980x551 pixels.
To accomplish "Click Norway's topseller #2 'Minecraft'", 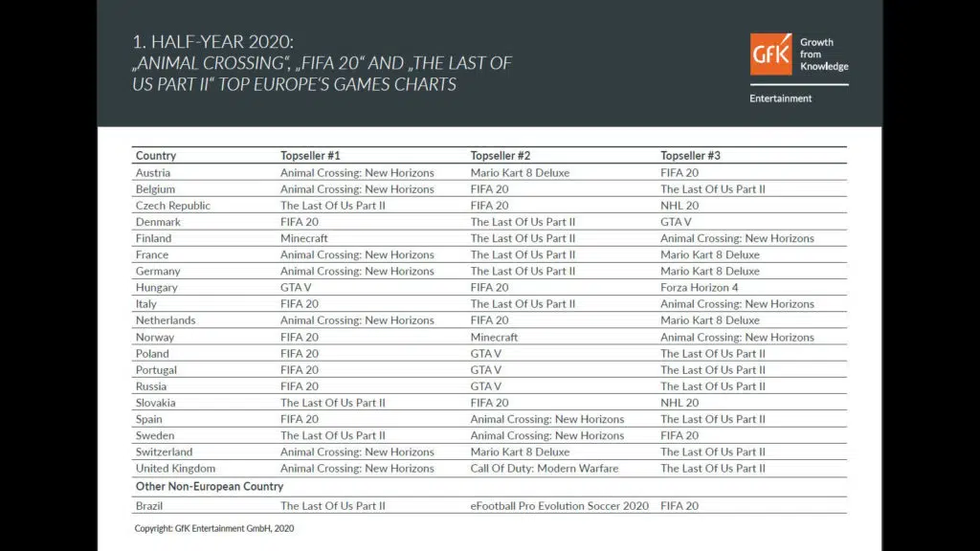I will coord(494,337).
